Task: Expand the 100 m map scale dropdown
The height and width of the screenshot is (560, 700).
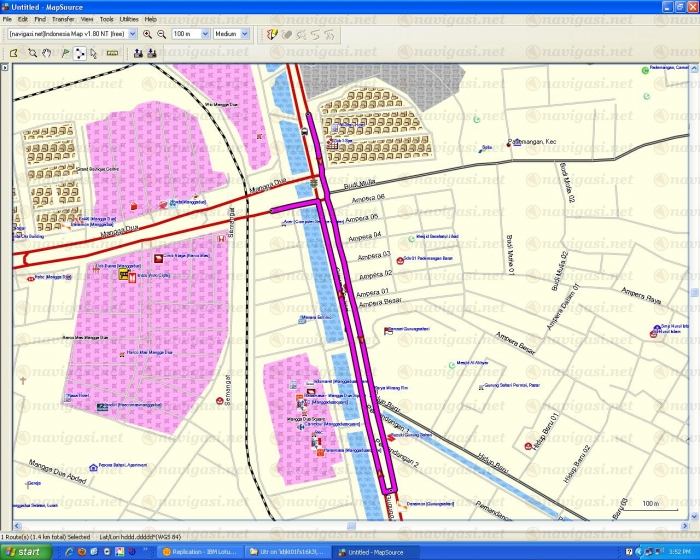Action: pyautogui.click(x=205, y=33)
